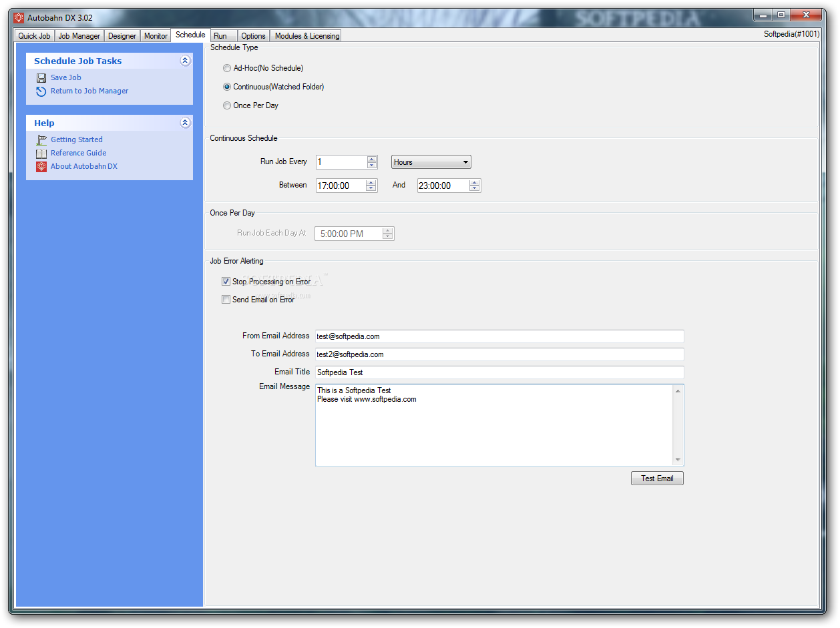Select Ad-Hoc (No Schedule) radio option
Image resolution: width=840 pixels, height=628 pixels.
[x=227, y=68]
